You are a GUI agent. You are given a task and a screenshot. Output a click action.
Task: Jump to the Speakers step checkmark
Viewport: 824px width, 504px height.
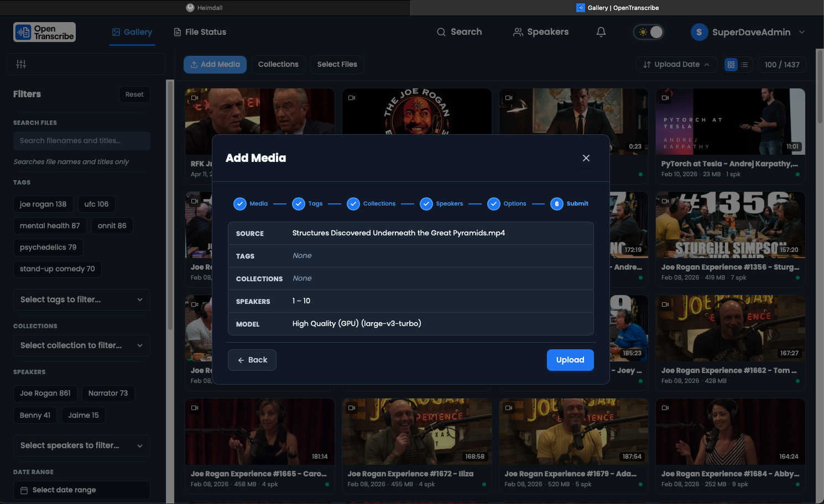coord(426,204)
